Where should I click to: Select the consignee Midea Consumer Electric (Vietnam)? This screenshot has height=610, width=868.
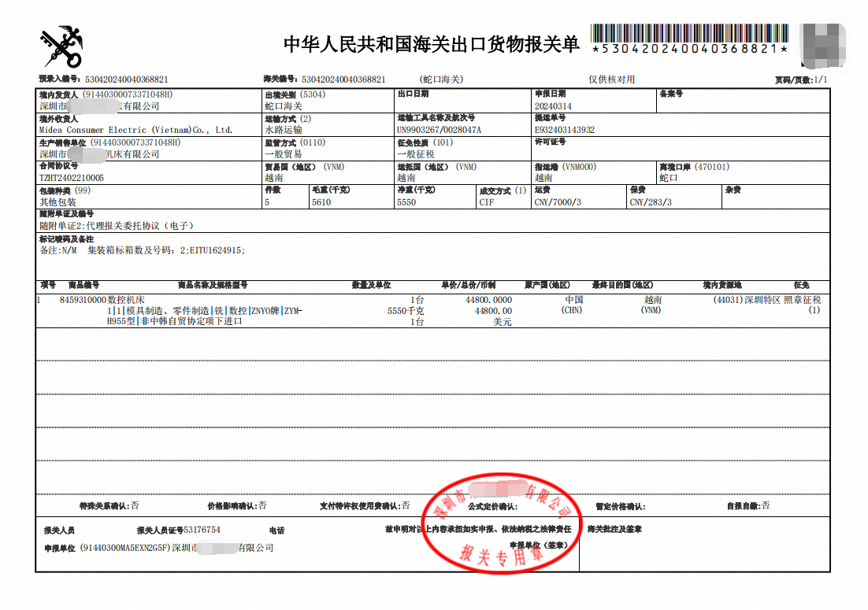tap(135, 130)
